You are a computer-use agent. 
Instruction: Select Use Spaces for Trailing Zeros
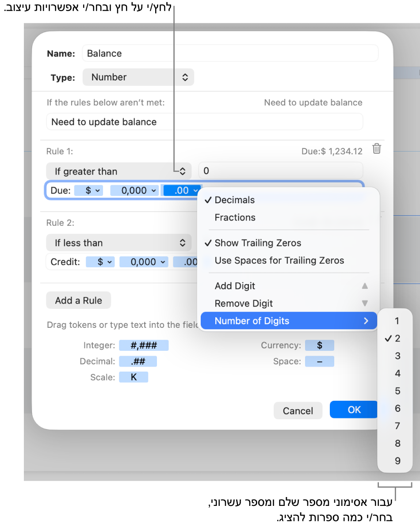pos(279,261)
